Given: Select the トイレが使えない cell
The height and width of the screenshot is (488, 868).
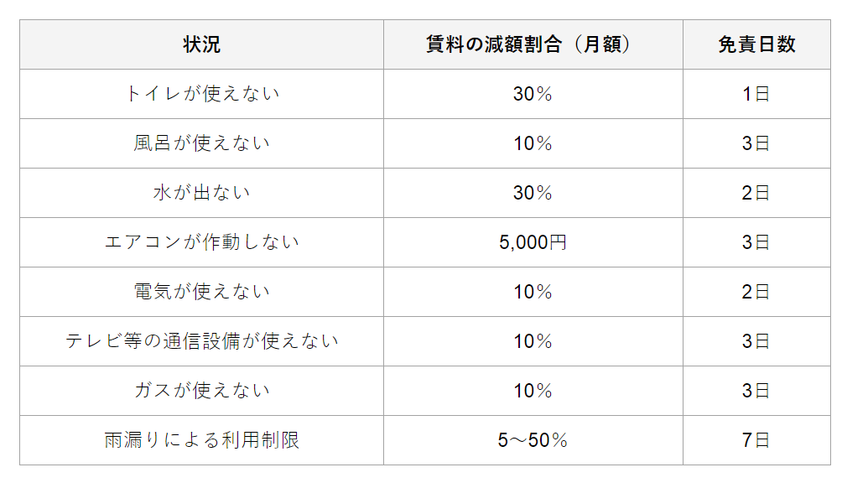Looking at the screenshot, I should [201, 94].
